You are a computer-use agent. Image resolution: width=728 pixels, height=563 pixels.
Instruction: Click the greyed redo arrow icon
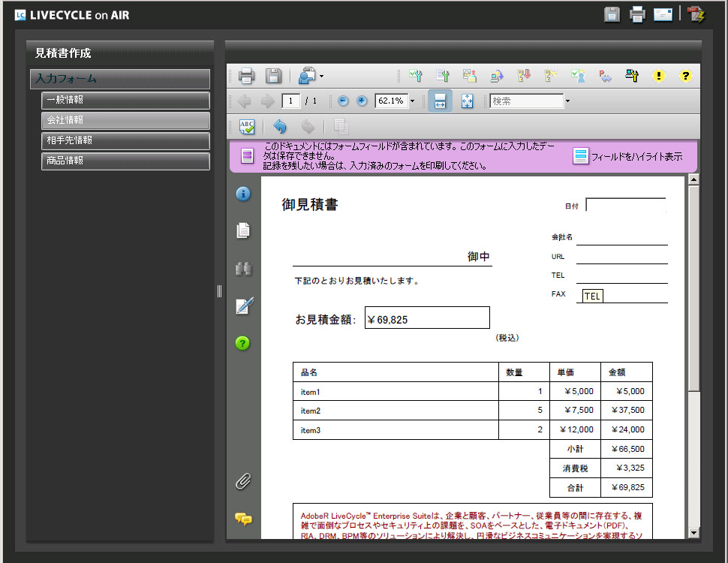pyautogui.click(x=308, y=126)
